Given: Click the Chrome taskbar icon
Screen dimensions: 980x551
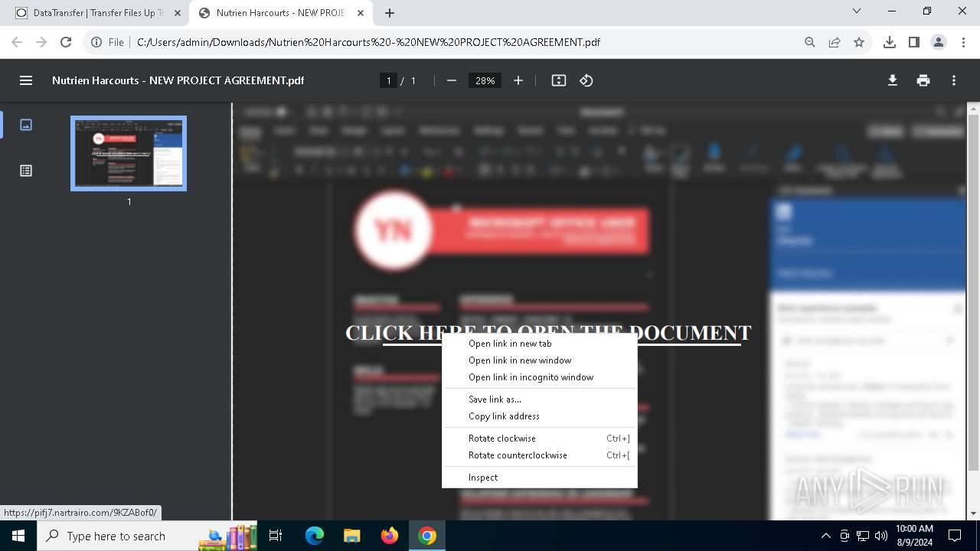Looking at the screenshot, I should tap(427, 536).
